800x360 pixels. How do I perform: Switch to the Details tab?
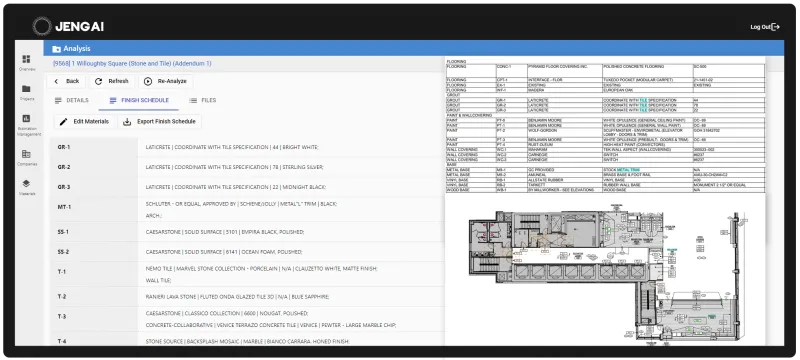71,100
